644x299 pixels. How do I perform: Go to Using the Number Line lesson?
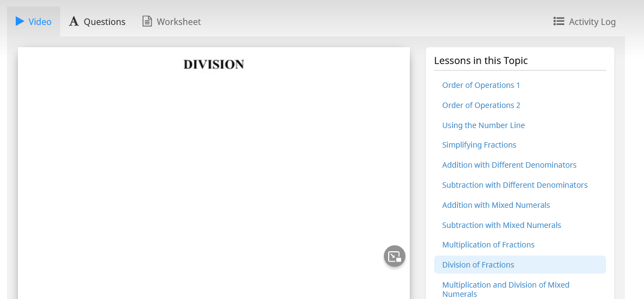(483, 125)
